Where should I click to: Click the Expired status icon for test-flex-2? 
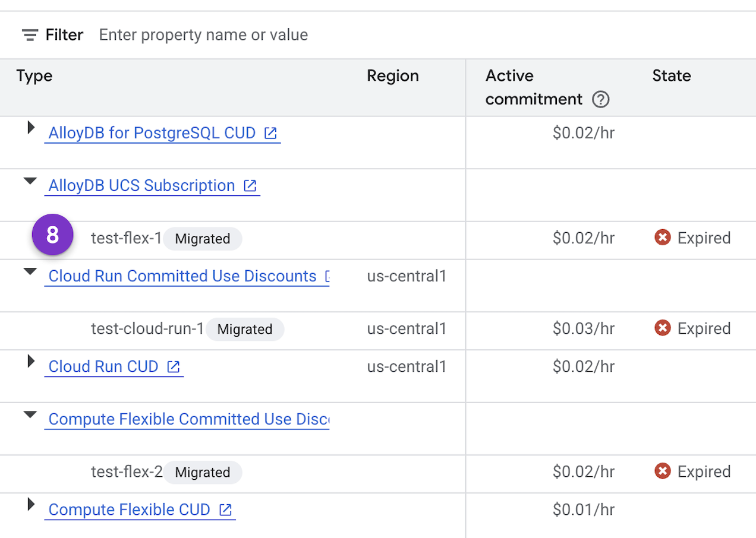coord(663,470)
